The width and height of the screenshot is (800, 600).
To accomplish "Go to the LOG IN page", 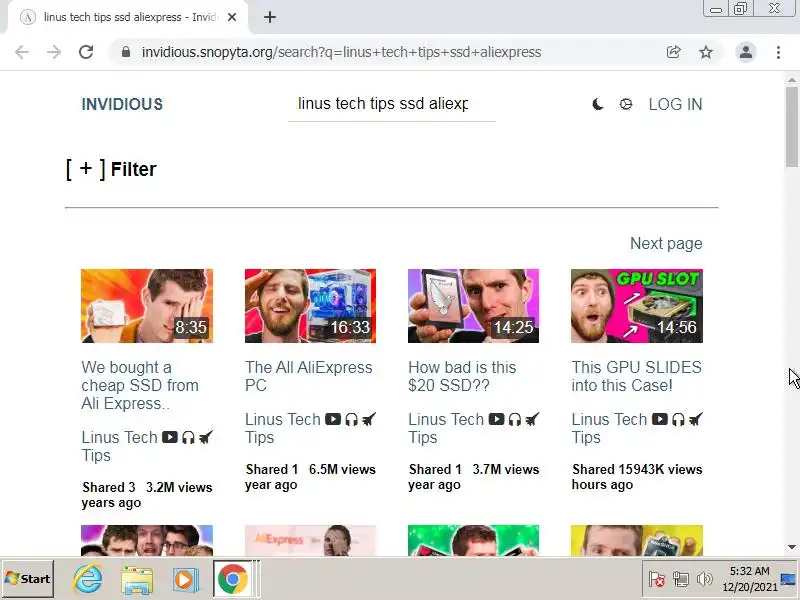I will [x=676, y=104].
